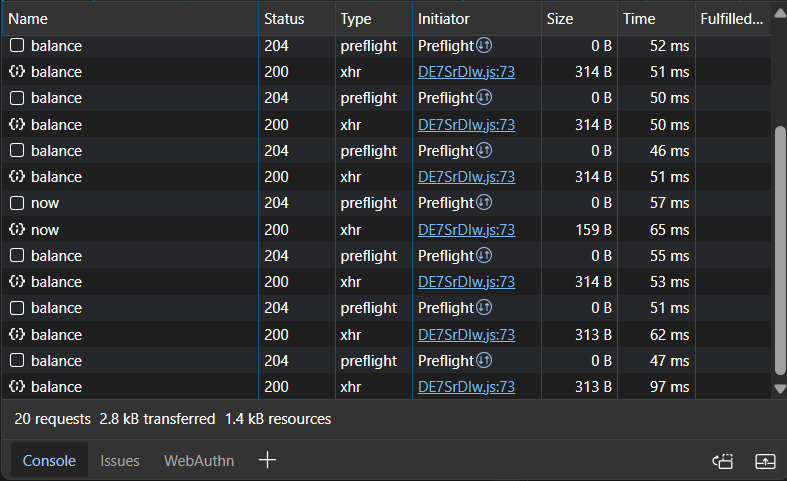Click the "46 ms" time cell

[670, 151]
